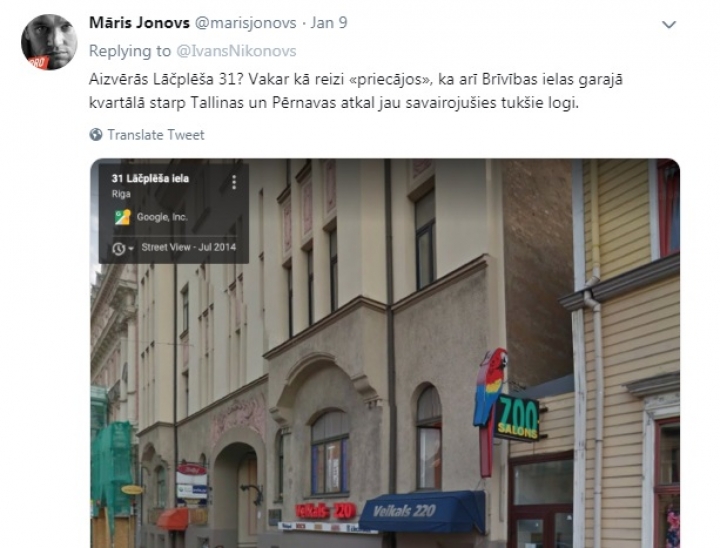Expand the tweet options chevron
The height and width of the screenshot is (548, 720).
pos(669,24)
